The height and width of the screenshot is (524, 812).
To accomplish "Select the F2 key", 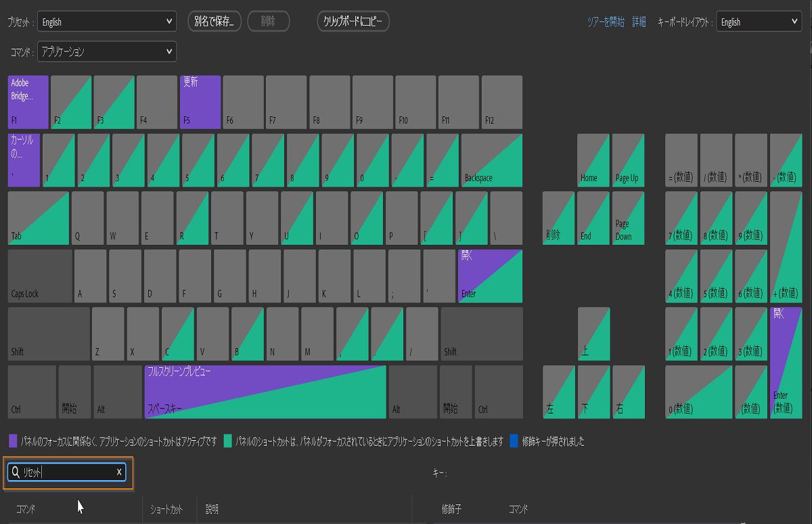I will (71, 102).
